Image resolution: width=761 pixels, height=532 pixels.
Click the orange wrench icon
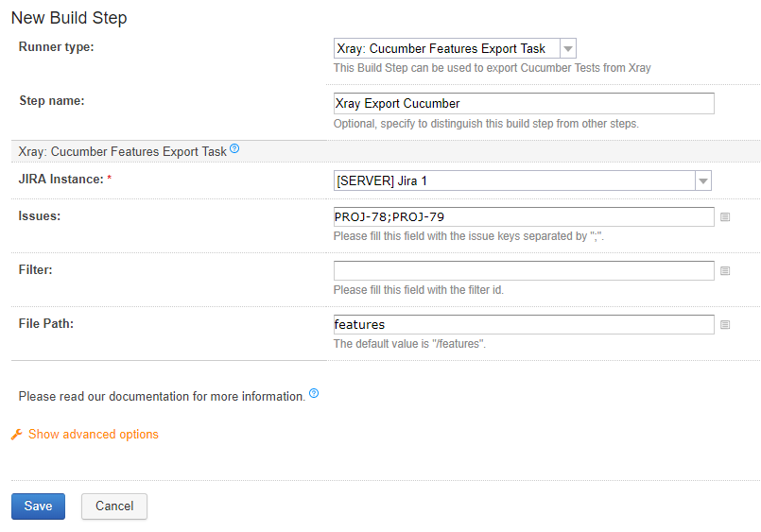(x=17, y=434)
